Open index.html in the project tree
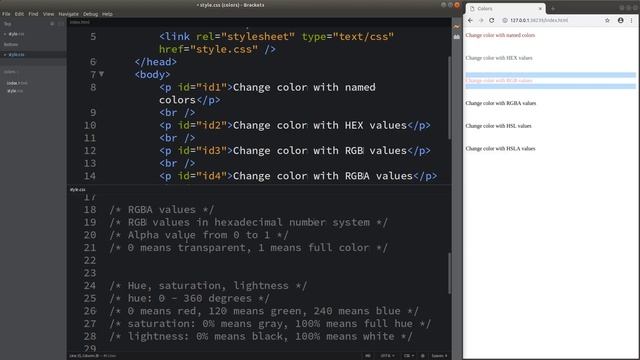Screen dimensions: 640x360 [17, 83]
